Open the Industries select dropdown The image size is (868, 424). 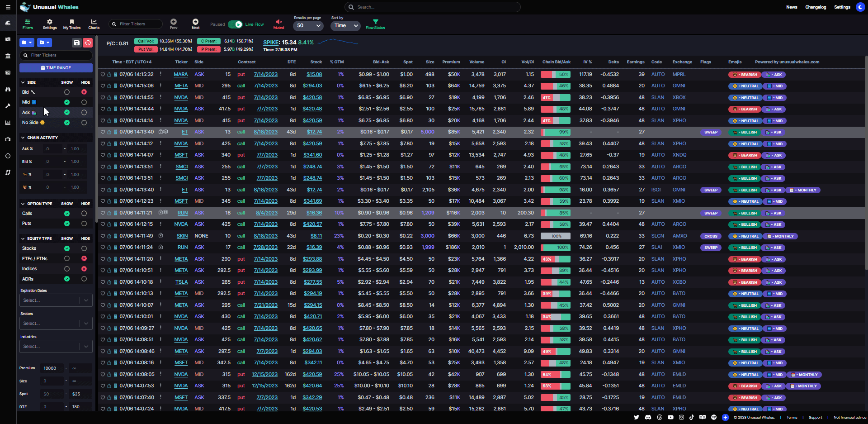[56, 347]
